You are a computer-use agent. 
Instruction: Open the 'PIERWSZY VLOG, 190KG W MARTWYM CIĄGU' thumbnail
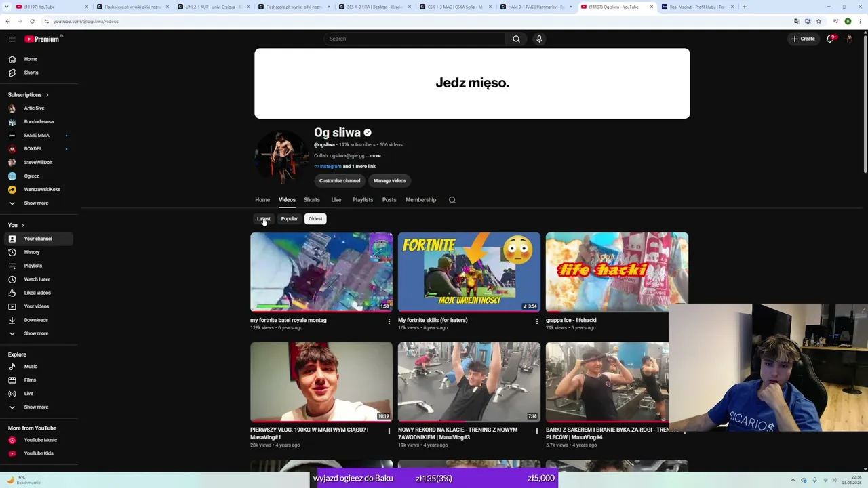coord(321,382)
